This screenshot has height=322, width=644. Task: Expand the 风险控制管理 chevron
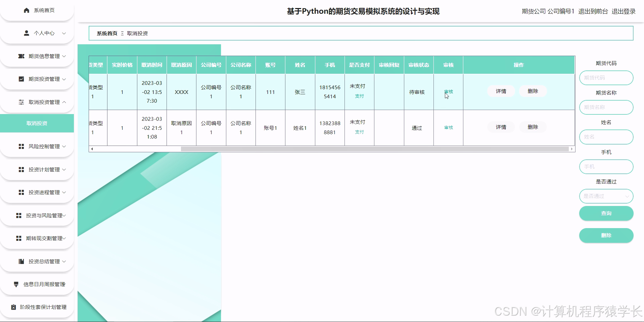pos(64,146)
